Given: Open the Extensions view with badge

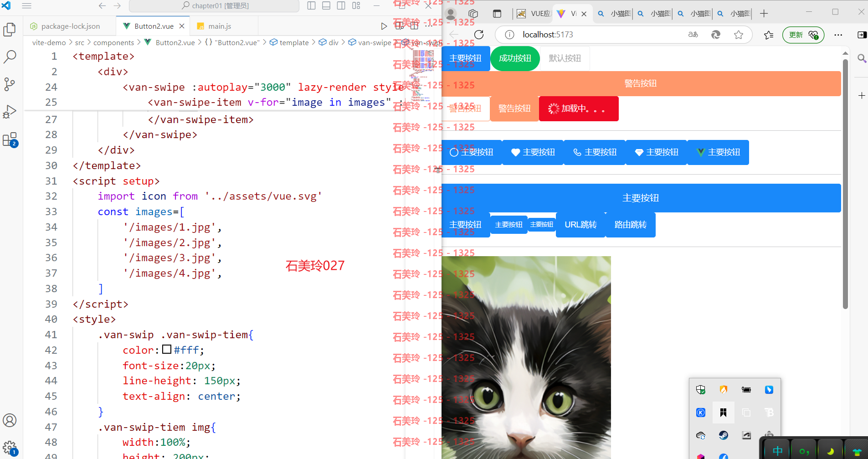Looking at the screenshot, I should [10, 139].
